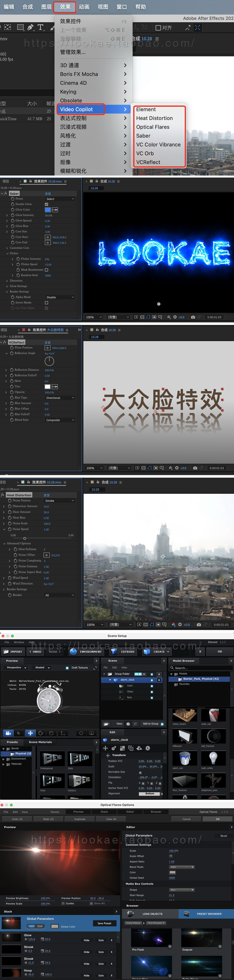
Task: Select Optical Flares menu entry
Action: (153, 127)
